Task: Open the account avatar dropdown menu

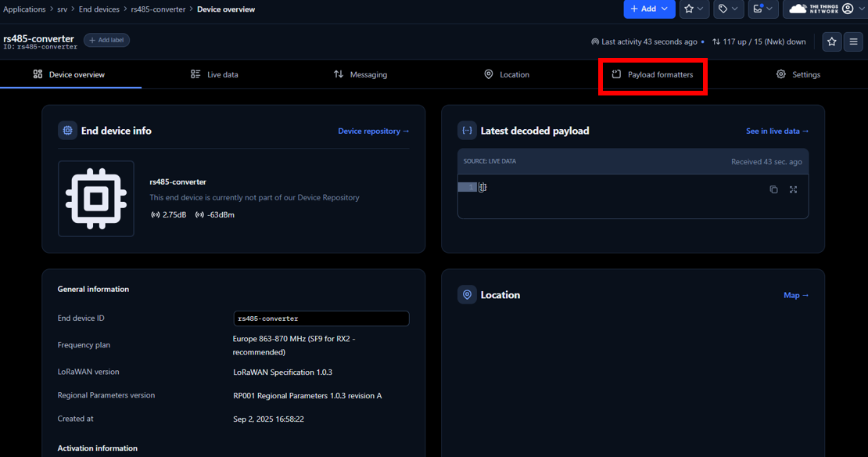Action: point(849,9)
